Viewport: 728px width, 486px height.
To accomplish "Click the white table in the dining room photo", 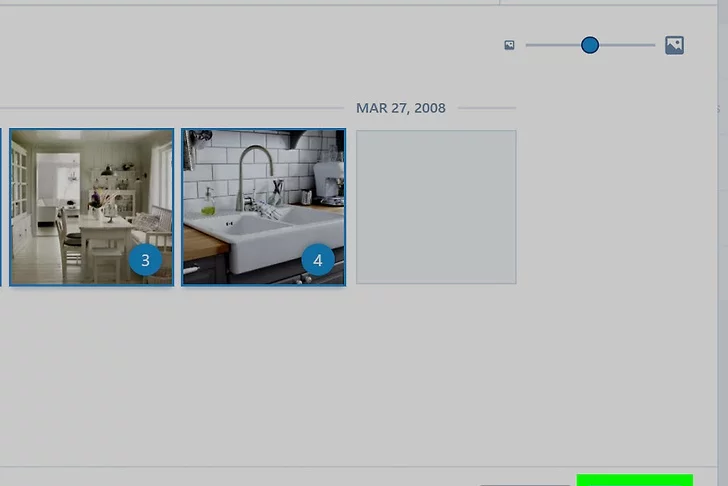I will 105,230.
